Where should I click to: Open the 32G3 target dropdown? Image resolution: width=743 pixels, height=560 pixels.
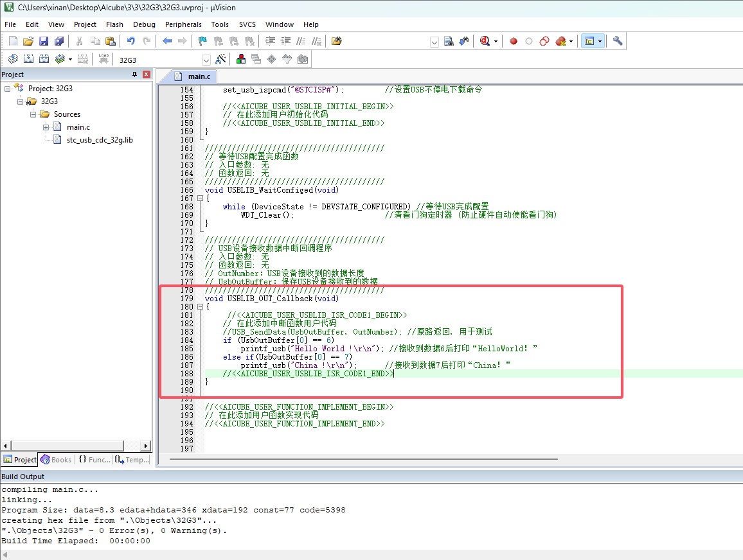(206, 60)
